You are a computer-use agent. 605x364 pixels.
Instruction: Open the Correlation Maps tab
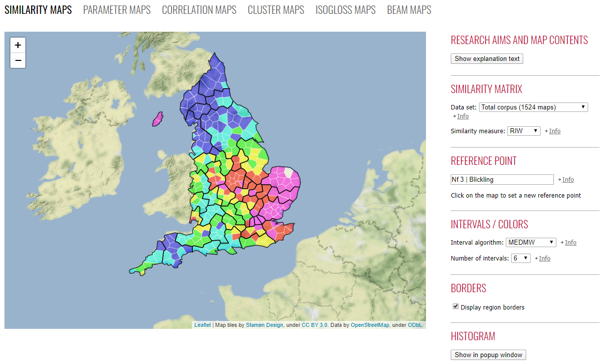pos(199,10)
